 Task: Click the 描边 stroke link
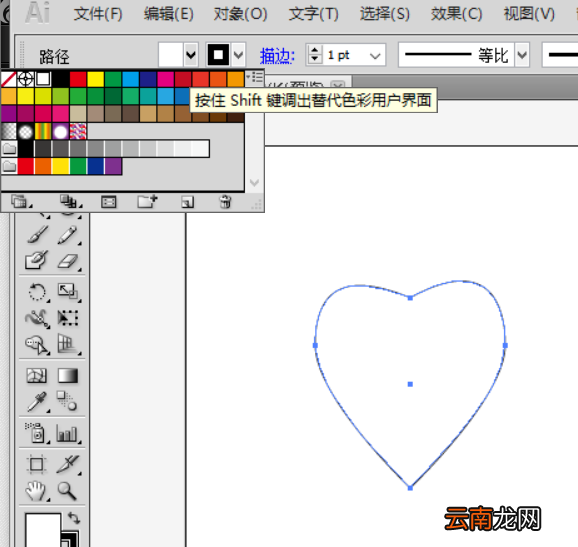coord(277,56)
